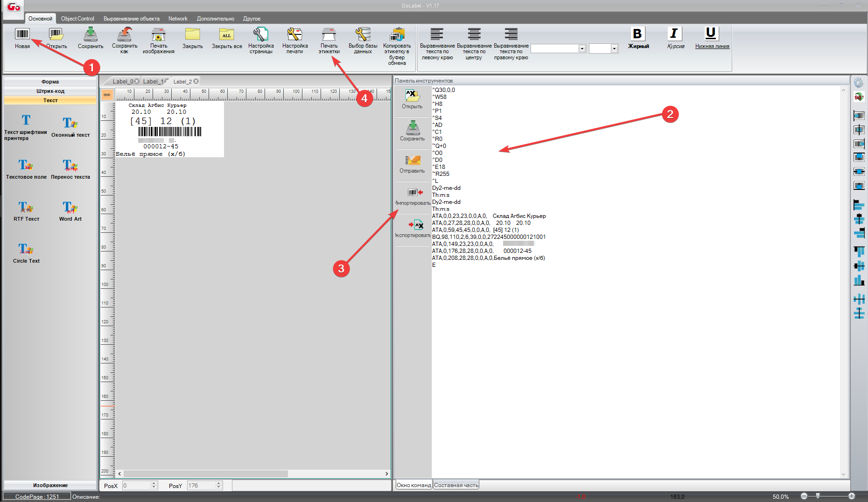
Task: Open the Дополнительно tab
Action: click(x=216, y=19)
